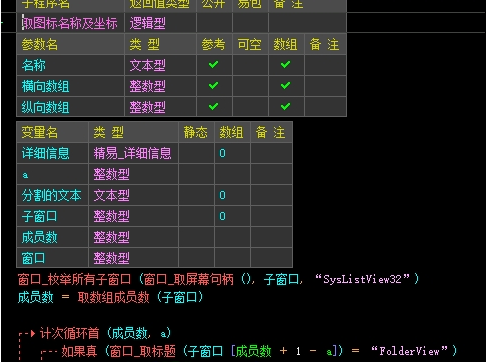486x362 pixels.
Task: Click the 静态 column header
Action: click(x=196, y=132)
